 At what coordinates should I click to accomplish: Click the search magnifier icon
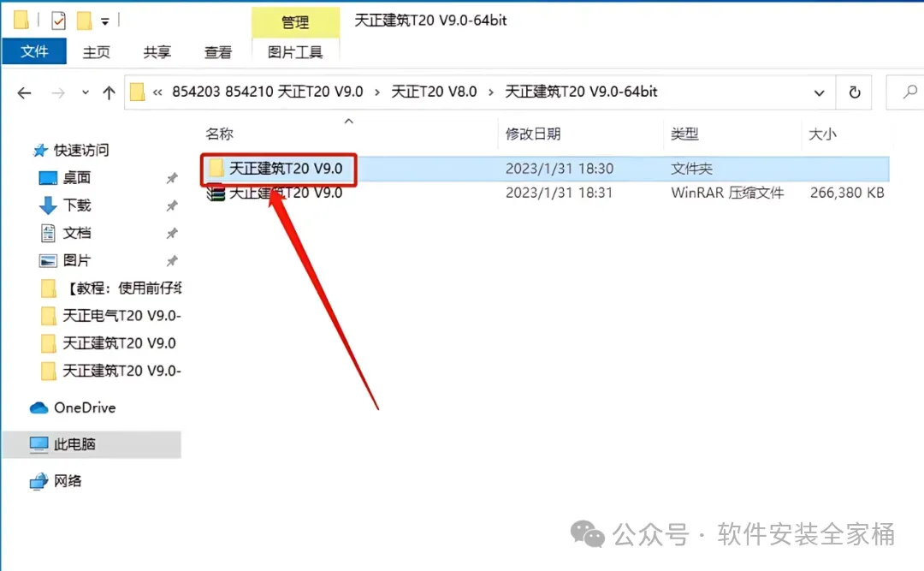pos(909,92)
